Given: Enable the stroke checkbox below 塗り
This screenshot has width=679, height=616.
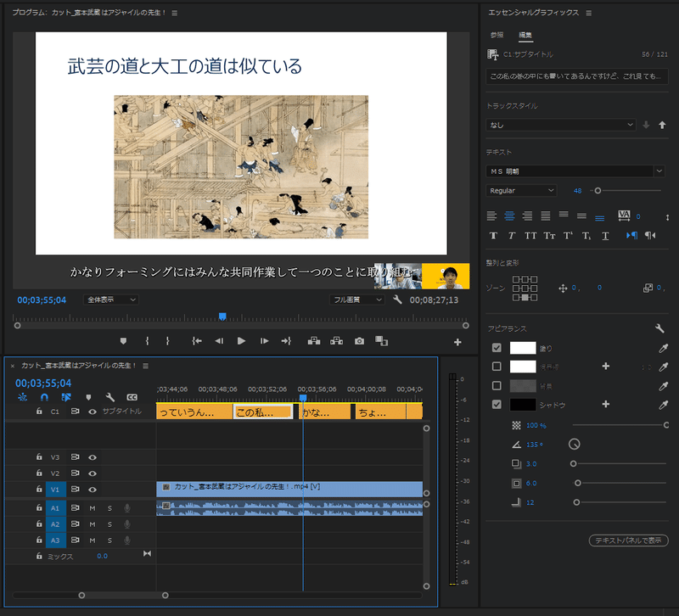Looking at the screenshot, I should click(497, 367).
